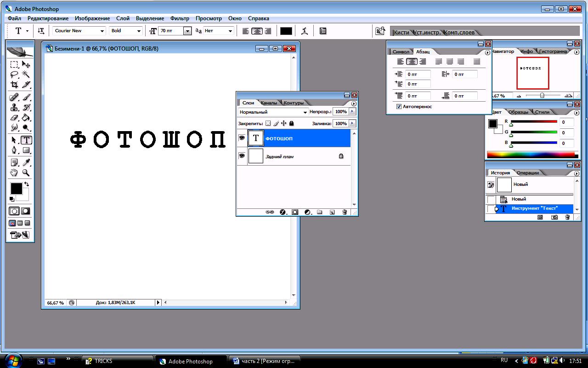Select the Crop tool
The image size is (588, 368).
click(14, 85)
